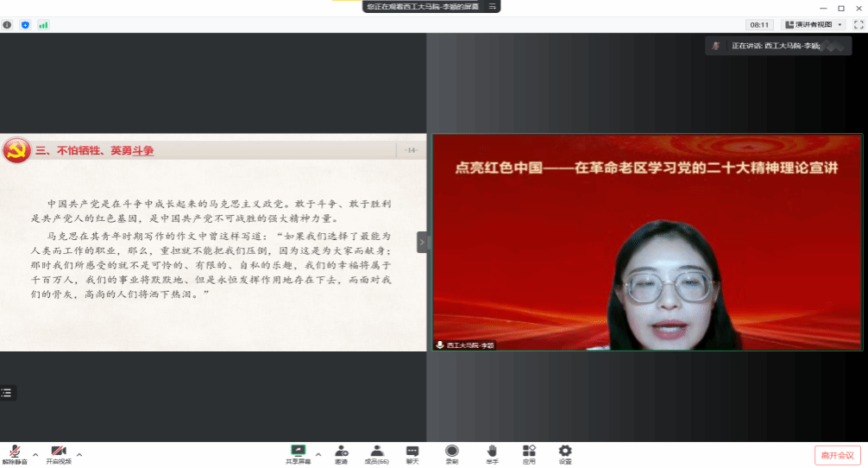Start recording with 录制 icon
The image size is (868, 468).
click(451, 453)
